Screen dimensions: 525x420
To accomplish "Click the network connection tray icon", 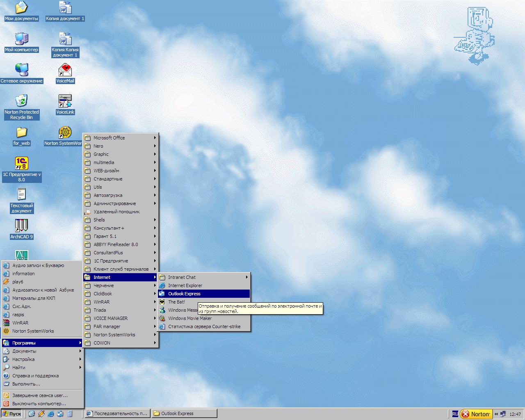I will [x=503, y=414].
